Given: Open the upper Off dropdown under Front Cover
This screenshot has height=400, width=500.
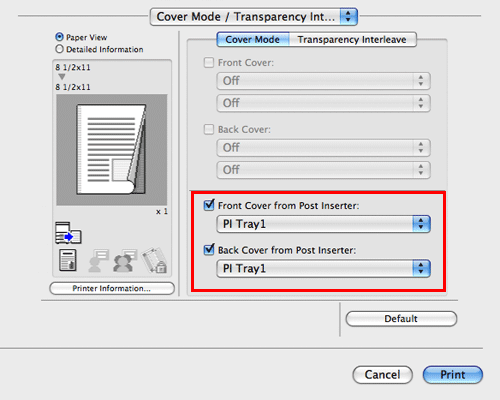Looking at the screenshot, I should point(323,81).
